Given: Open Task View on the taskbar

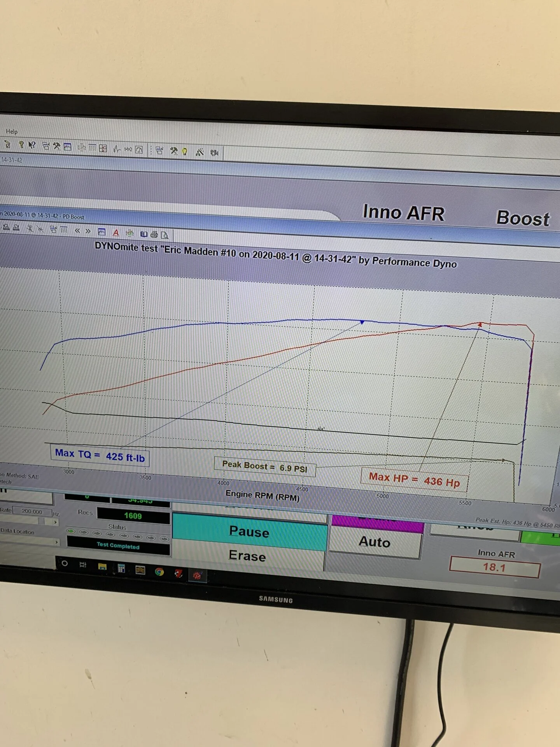Looking at the screenshot, I should 83,565.
